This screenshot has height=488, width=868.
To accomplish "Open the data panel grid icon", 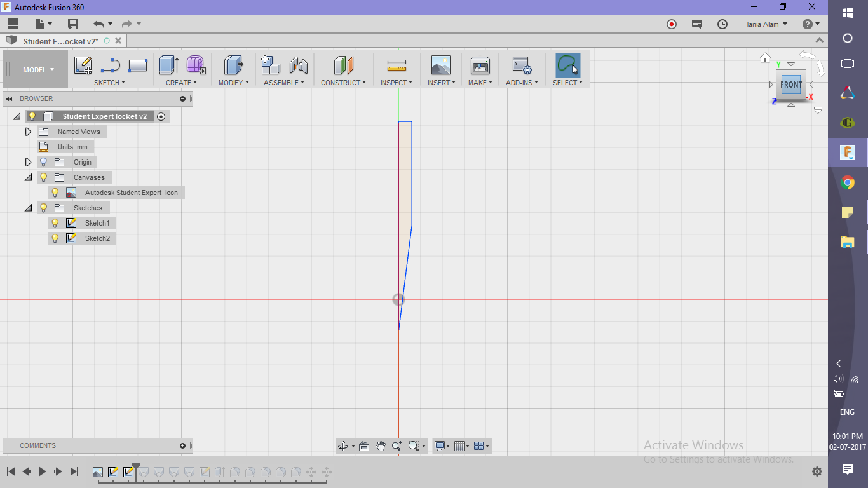I will click(x=13, y=24).
